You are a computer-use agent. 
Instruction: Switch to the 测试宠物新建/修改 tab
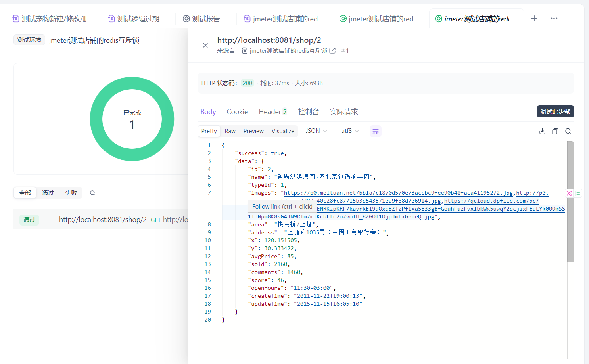pos(50,19)
